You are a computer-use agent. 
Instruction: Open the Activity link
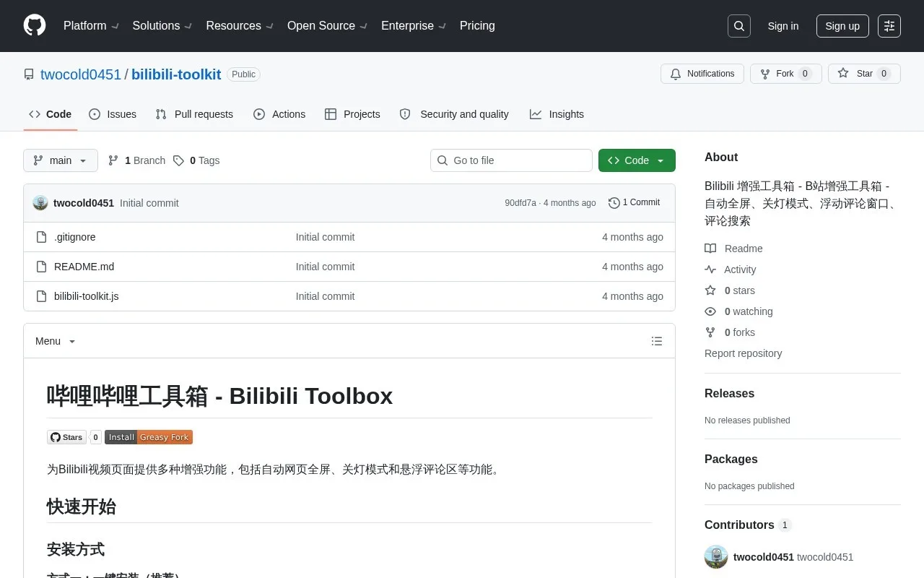731,269
